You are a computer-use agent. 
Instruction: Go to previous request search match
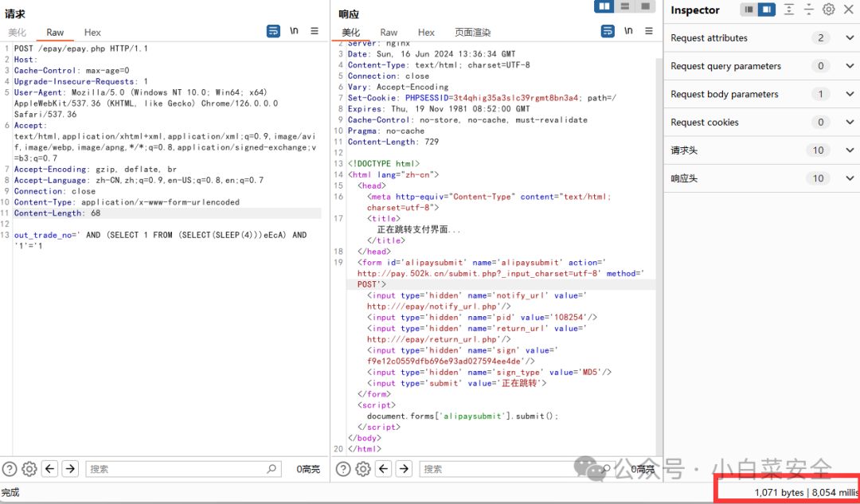(x=50, y=469)
